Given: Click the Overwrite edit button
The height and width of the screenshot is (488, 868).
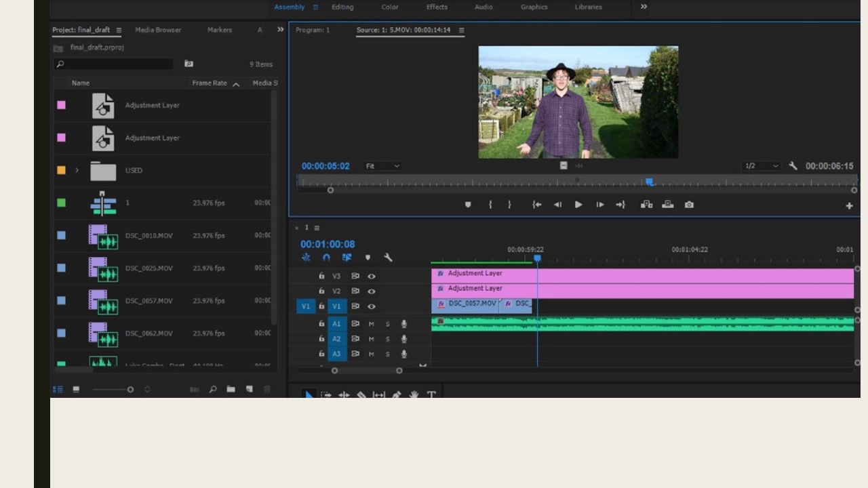Looking at the screenshot, I should pyautogui.click(x=668, y=205).
